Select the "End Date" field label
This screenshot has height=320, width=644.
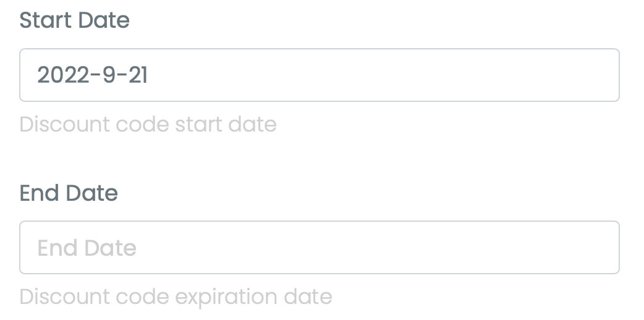(x=69, y=193)
